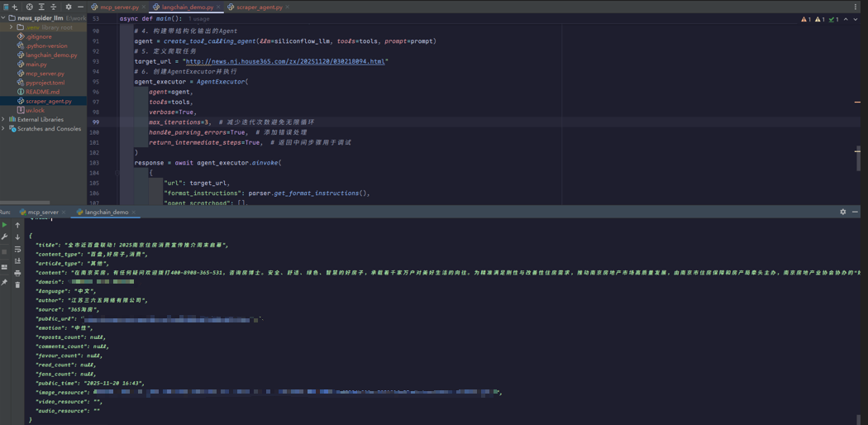The height and width of the screenshot is (425, 868).
Task: Open project panel gear settings
Action: coord(69,7)
